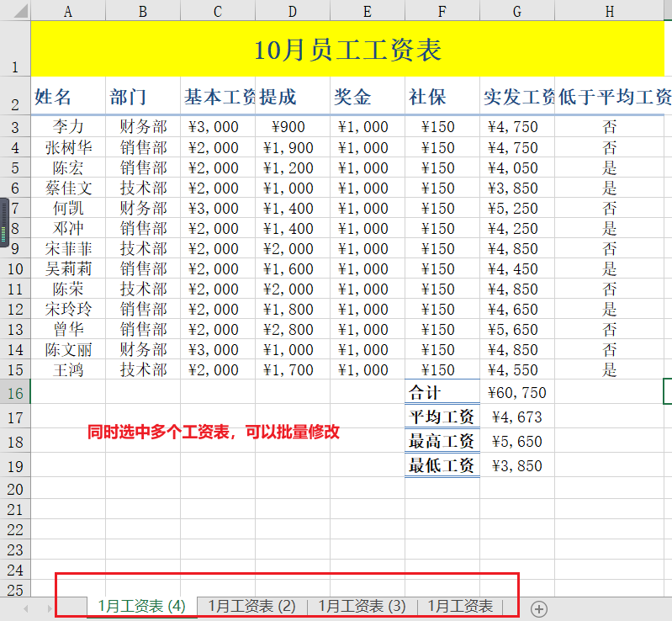Select the name cell 蔡佳文
Screen dimensions: 672x621
click(x=68, y=188)
